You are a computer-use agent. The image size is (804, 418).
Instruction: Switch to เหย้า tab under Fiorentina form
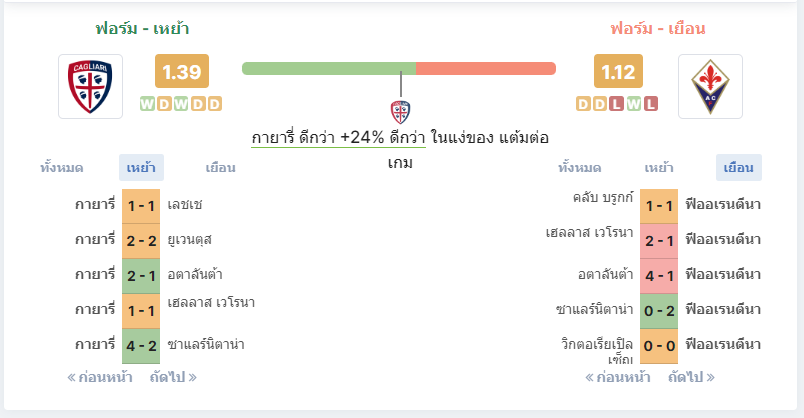[x=659, y=168]
